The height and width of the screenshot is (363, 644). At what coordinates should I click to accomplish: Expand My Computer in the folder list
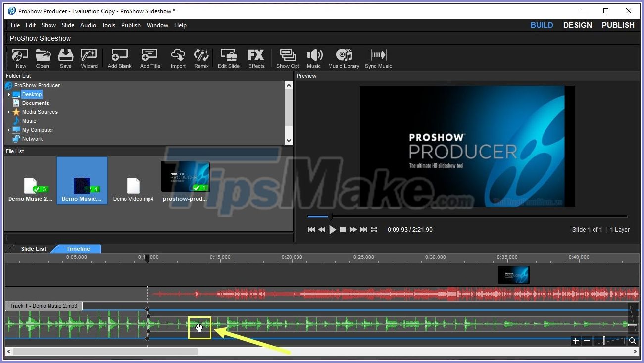pos(8,130)
